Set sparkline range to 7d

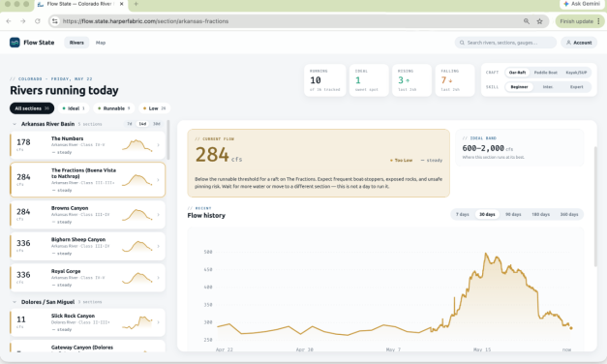tap(130, 124)
